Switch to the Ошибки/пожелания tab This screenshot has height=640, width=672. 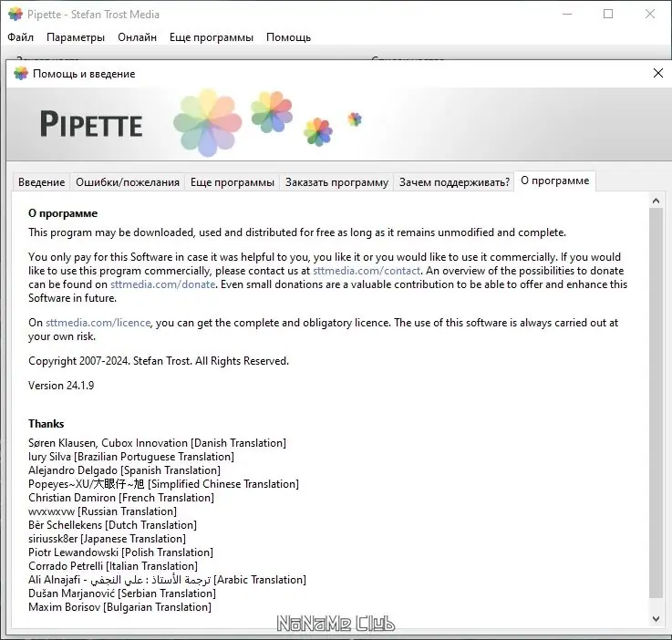coord(128,182)
